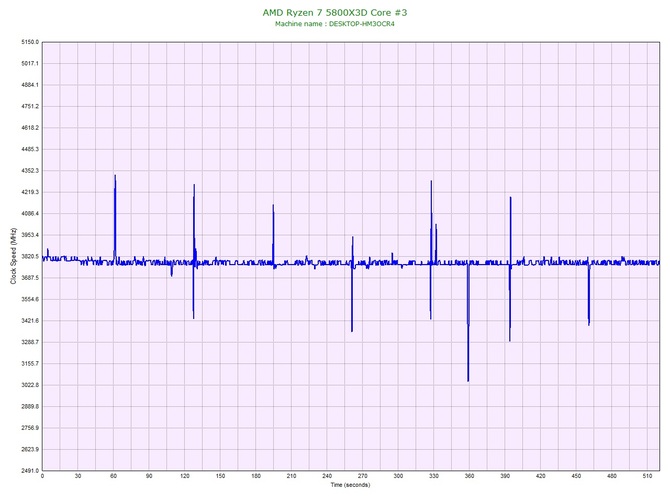The width and height of the screenshot is (670, 502).
Task: Click the 'Time (seconds)' axis label
Action: (x=350, y=485)
